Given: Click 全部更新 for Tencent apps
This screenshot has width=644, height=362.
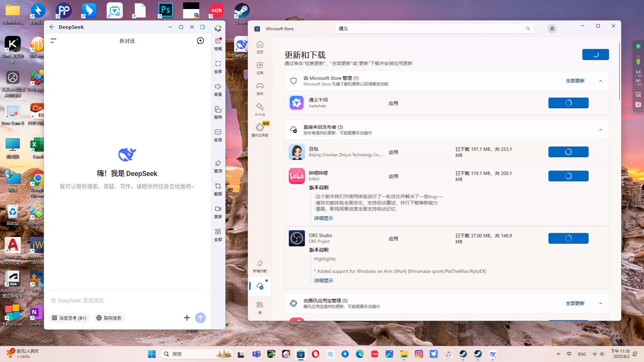Looking at the screenshot, I should 575,303.
